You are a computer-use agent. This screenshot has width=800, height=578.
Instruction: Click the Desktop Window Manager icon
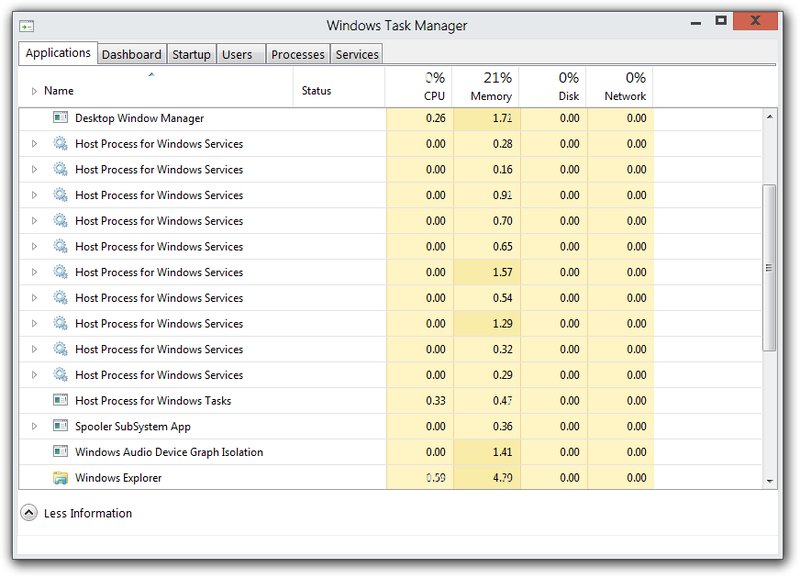pyautogui.click(x=59, y=117)
